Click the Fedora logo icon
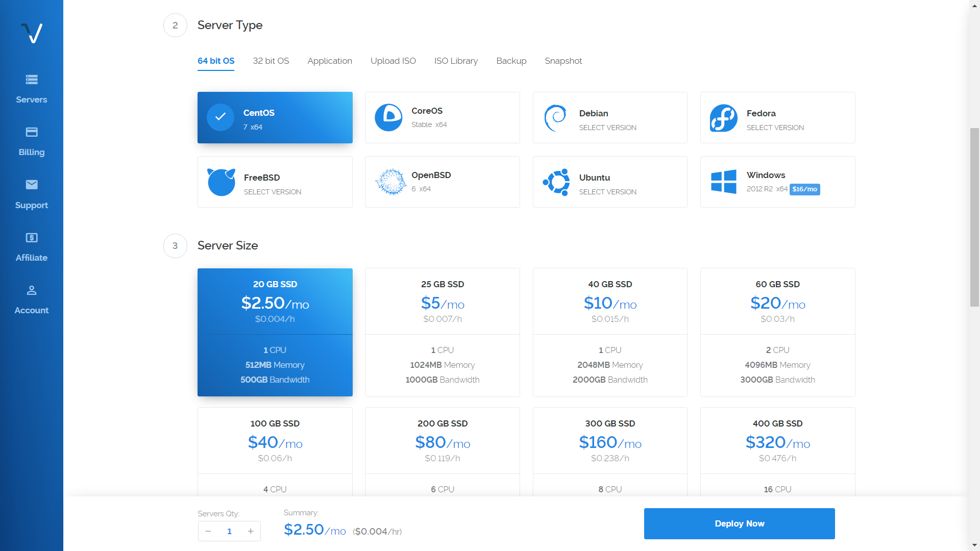 pos(723,118)
